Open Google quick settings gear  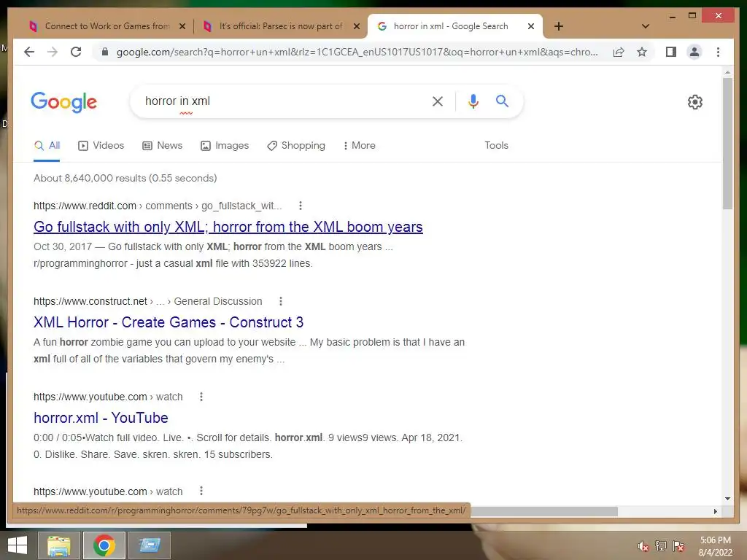click(694, 101)
